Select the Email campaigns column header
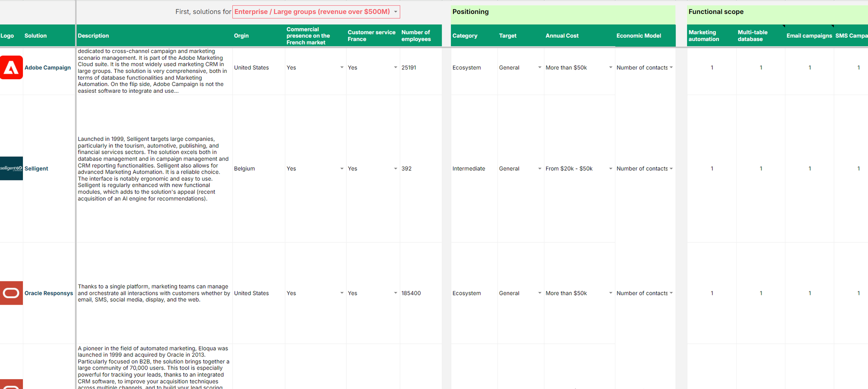 pyautogui.click(x=810, y=36)
